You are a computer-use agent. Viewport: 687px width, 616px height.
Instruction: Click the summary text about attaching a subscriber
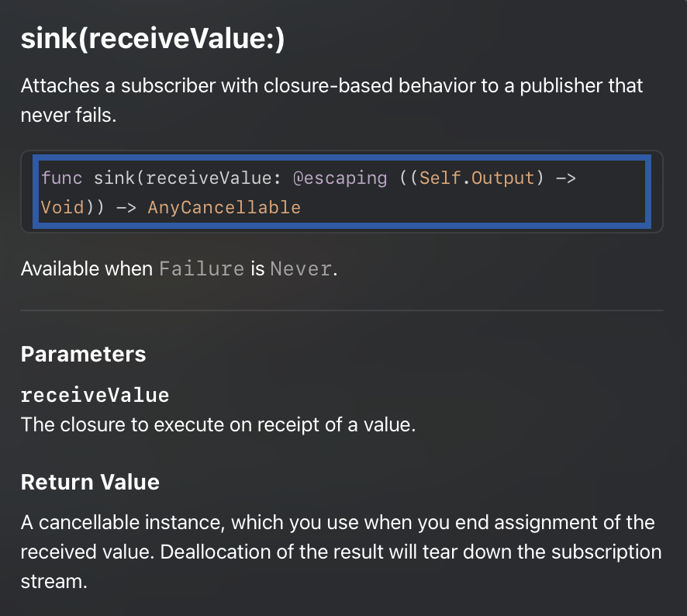coord(331,85)
